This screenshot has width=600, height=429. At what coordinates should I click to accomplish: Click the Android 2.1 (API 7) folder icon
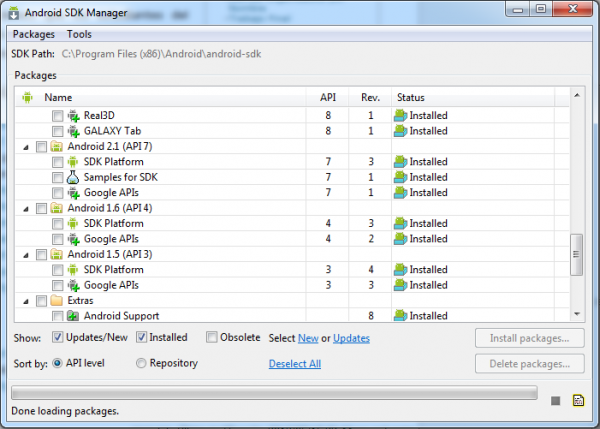(x=57, y=147)
